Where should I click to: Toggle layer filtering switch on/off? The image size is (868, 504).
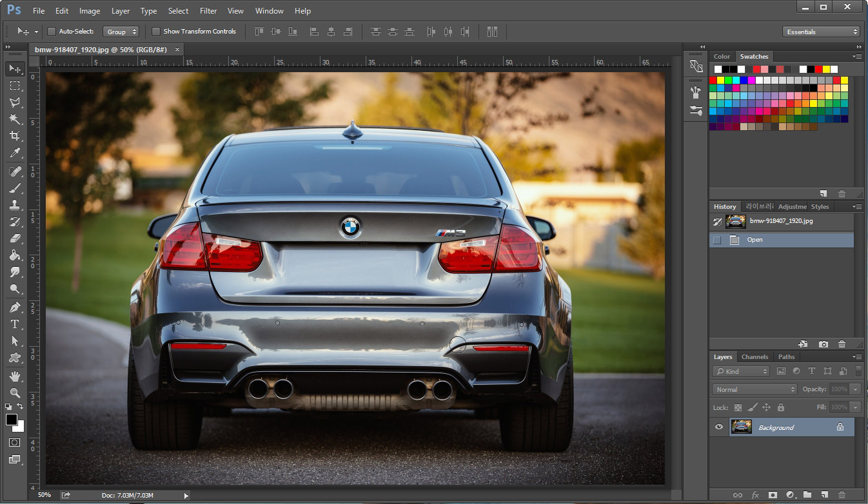pos(858,371)
